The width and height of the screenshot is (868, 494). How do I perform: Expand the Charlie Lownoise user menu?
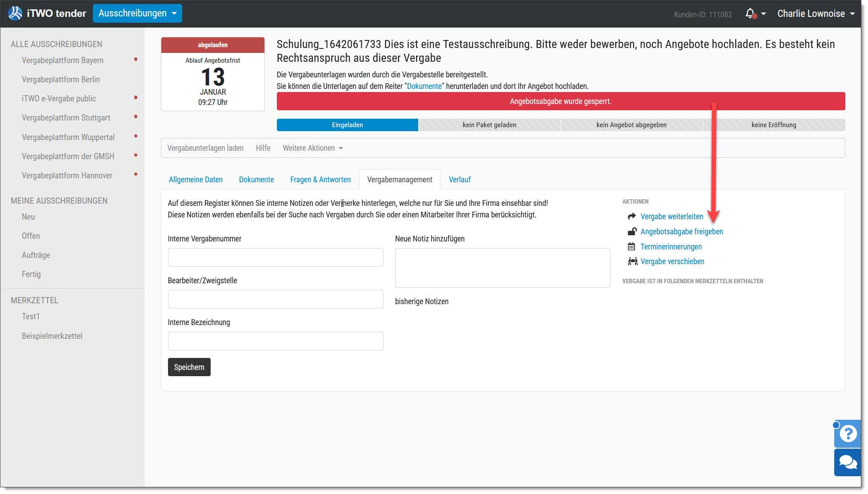pyautogui.click(x=816, y=14)
